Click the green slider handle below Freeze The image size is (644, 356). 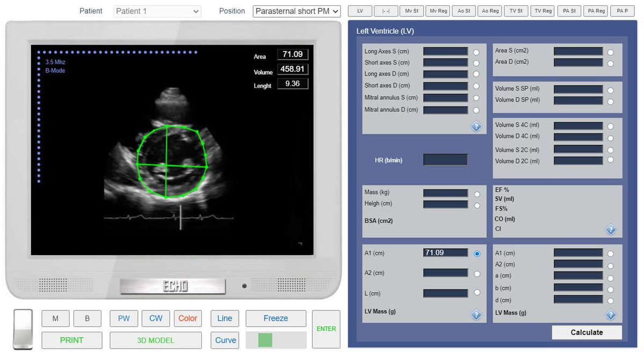tap(265, 340)
